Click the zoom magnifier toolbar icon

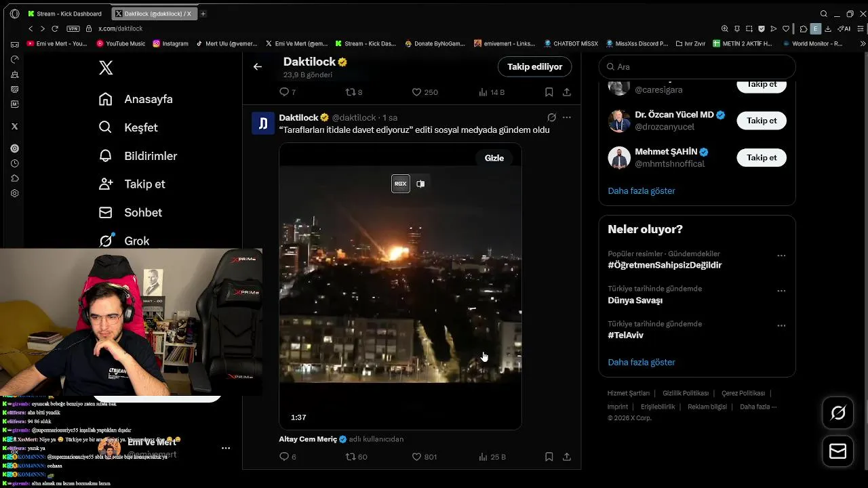725,28
